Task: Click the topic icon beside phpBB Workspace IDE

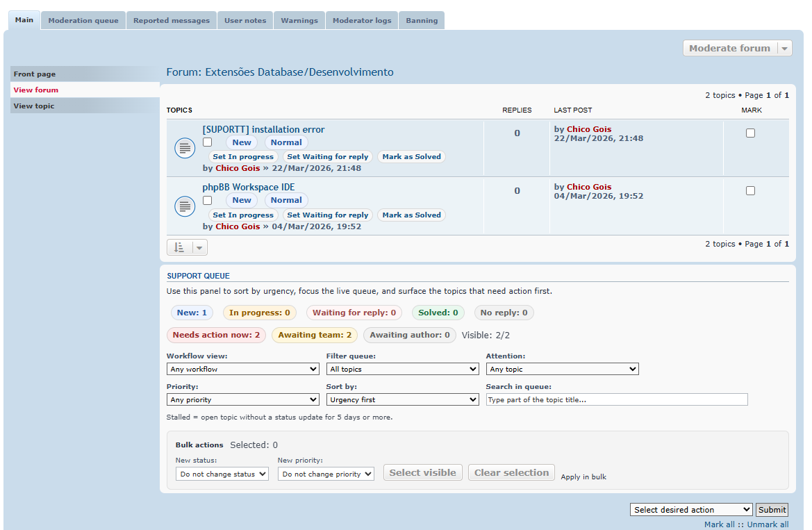Action: [184, 206]
